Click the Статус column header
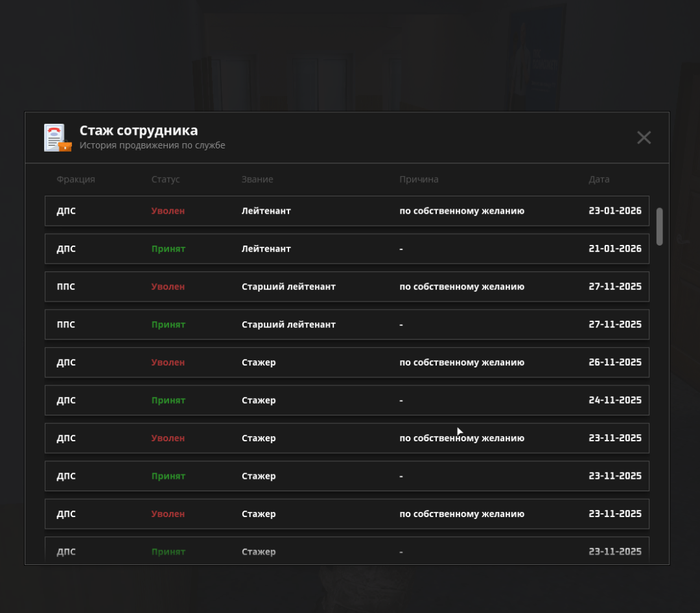 tap(165, 179)
